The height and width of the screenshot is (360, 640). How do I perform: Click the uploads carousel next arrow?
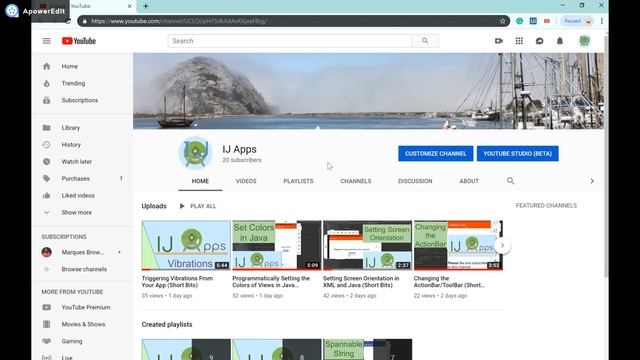tap(502, 245)
